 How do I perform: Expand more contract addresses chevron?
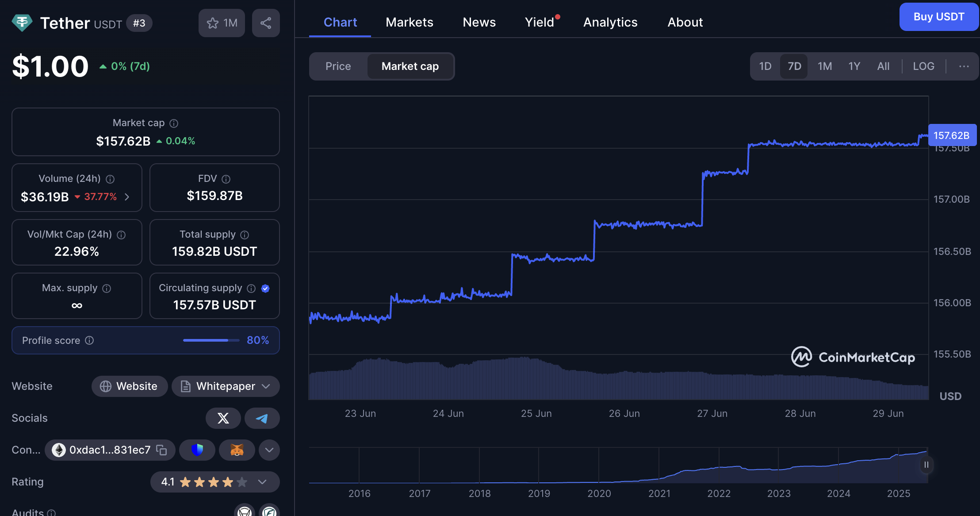(x=269, y=450)
